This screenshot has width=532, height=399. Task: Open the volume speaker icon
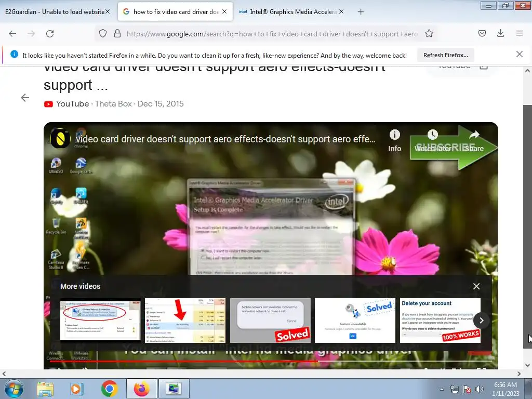pos(479,389)
